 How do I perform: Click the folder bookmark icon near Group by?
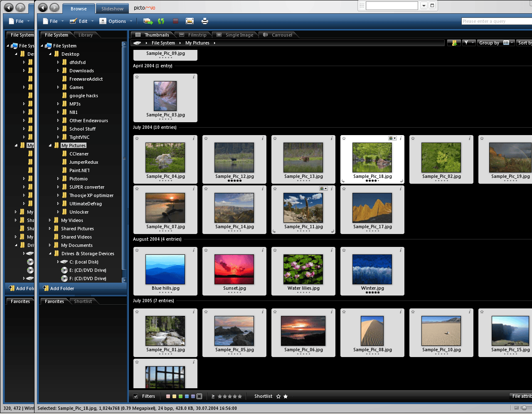[454, 43]
